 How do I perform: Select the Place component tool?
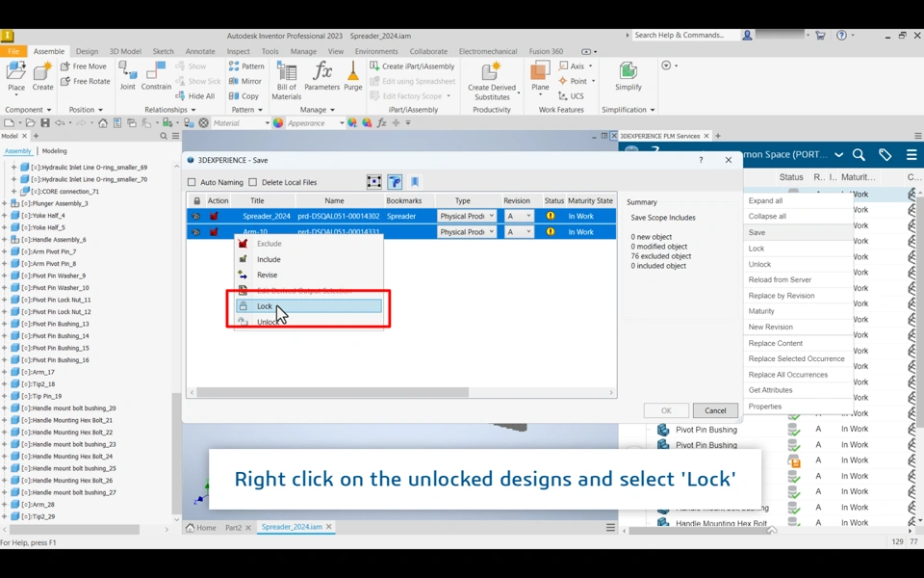tap(16, 77)
